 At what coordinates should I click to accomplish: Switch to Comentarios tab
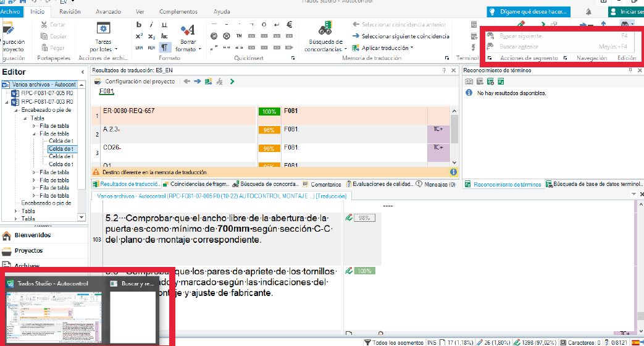pos(322,185)
